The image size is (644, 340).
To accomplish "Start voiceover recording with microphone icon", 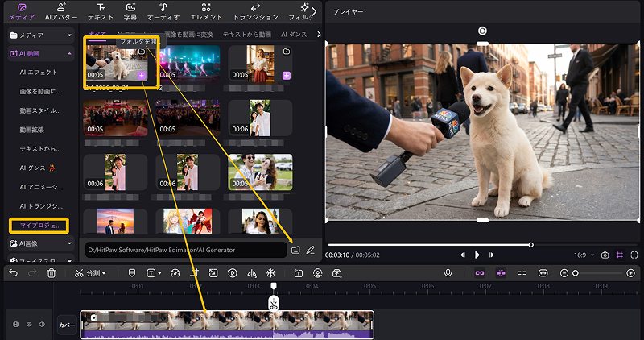I will point(448,273).
